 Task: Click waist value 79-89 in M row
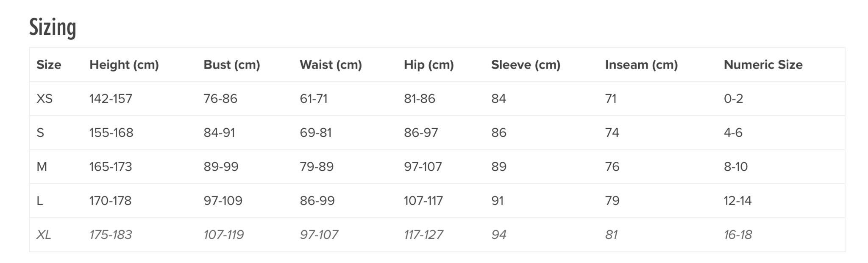click(317, 167)
